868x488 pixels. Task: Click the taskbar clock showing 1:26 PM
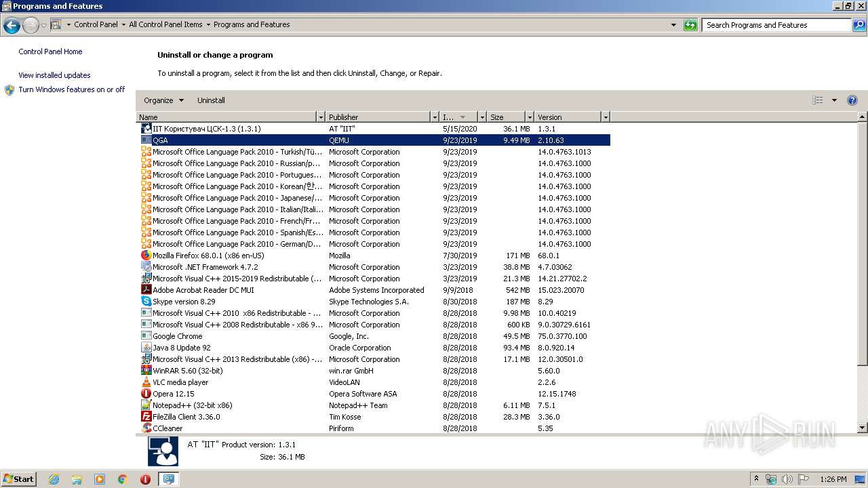833,479
